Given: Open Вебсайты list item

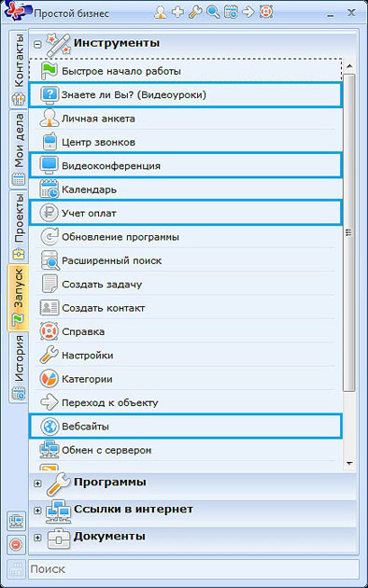Looking at the screenshot, I should (185, 426).
